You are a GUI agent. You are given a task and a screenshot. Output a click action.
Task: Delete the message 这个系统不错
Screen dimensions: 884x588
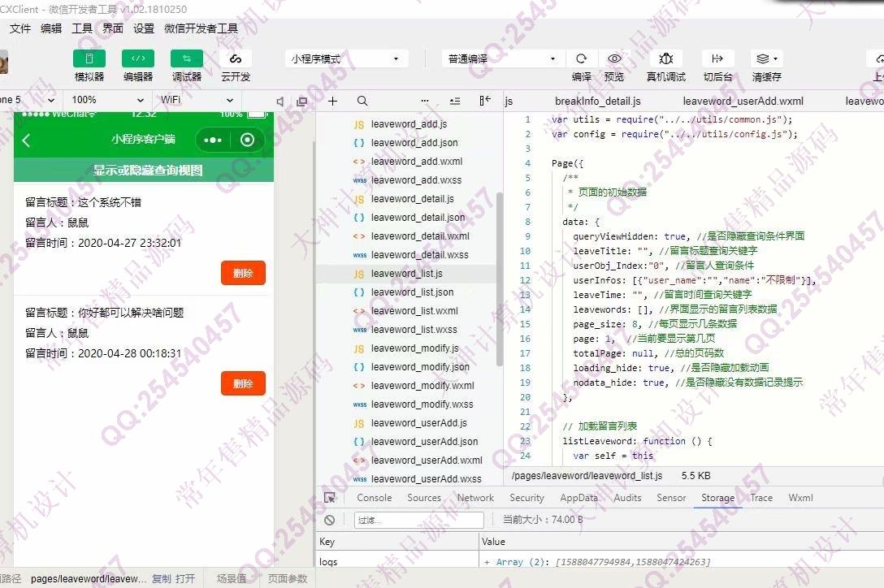(243, 274)
